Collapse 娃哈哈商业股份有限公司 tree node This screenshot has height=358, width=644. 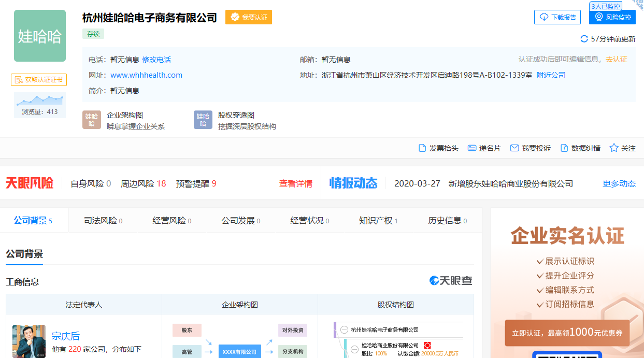pyautogui.click(x=355, y=349)
